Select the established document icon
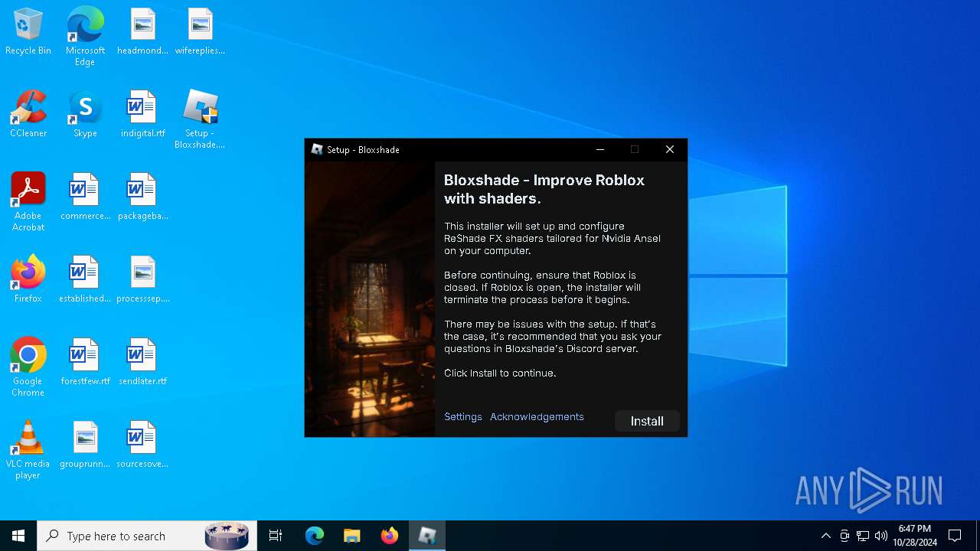Viewport: 980px width, 551px height. coord(85,280)
